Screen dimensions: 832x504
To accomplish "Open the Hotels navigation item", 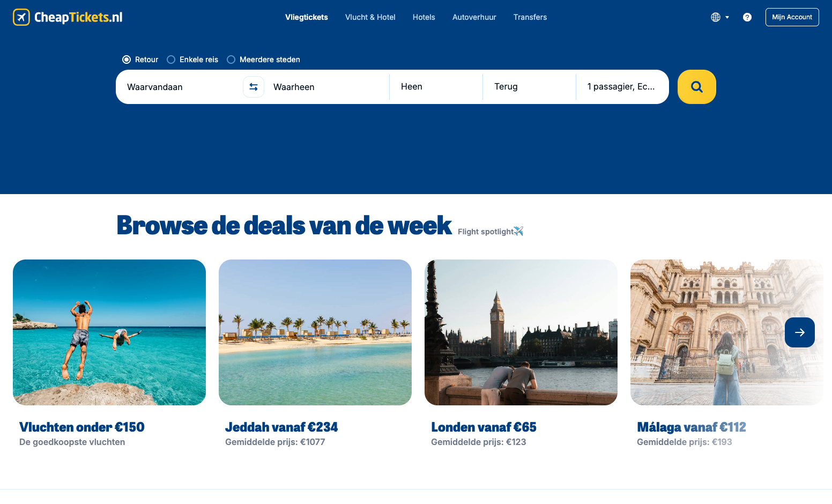I will pyautogui.click(x=424, y=17).
